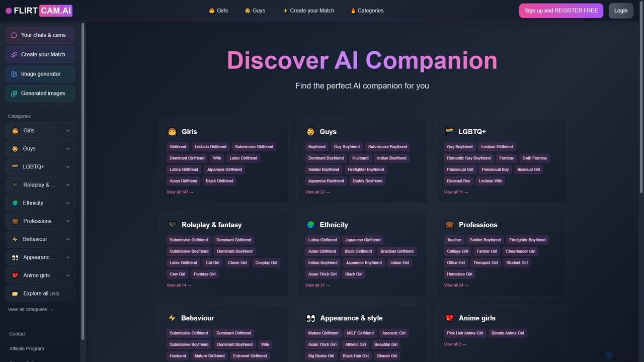The height and width of the screenshot is (362, 644).
Task: Select the Goth Femboy tag
Action: pos(535,158)
